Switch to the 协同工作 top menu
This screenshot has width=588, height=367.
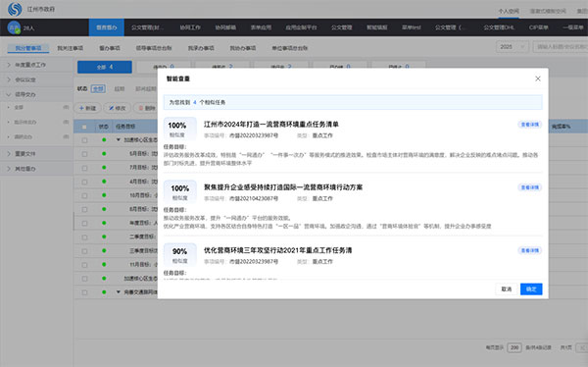(x=190, y=27)
